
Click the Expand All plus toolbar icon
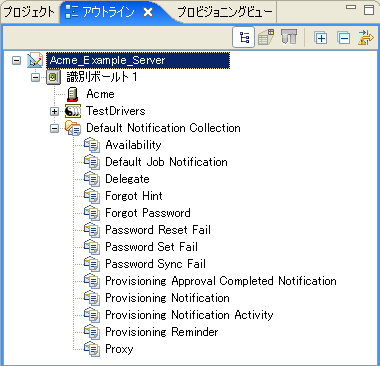pos(320,38)
